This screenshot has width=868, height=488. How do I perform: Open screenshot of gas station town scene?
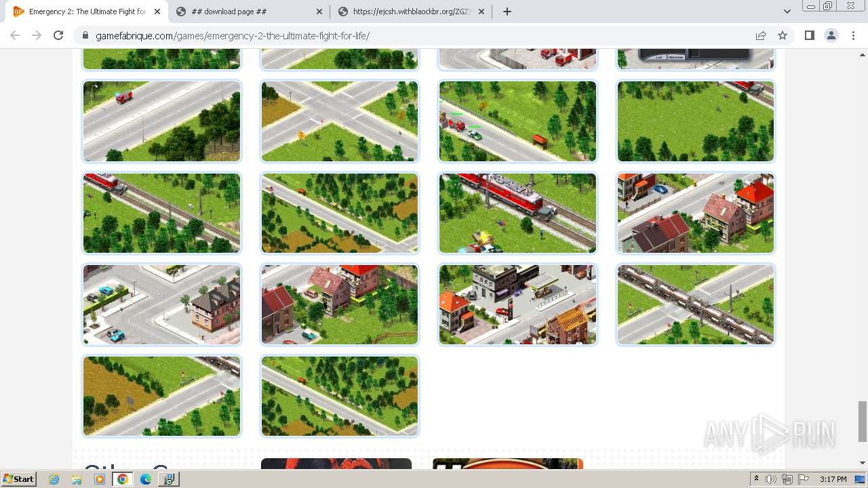pyautogui.click(x=517, y=304)
